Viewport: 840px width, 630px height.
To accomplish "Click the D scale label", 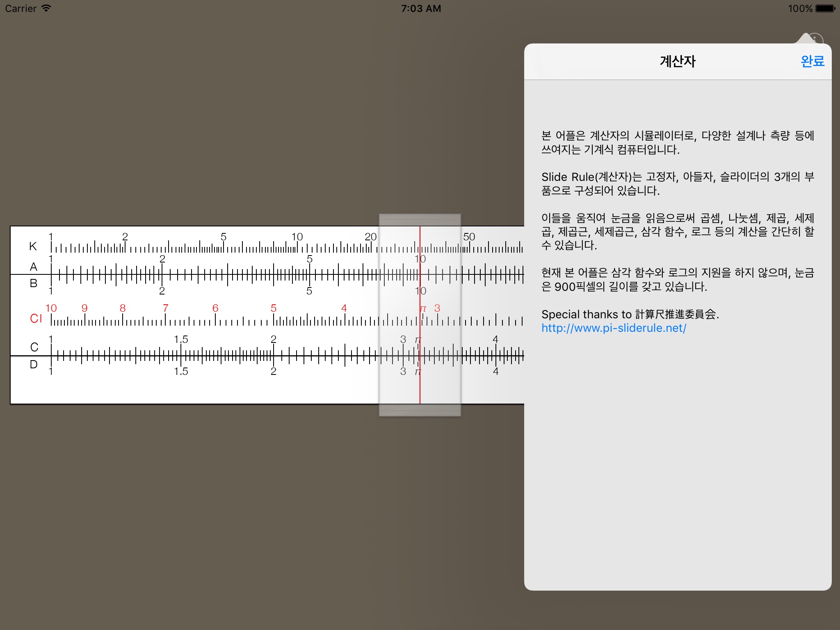I will (34, 365).
